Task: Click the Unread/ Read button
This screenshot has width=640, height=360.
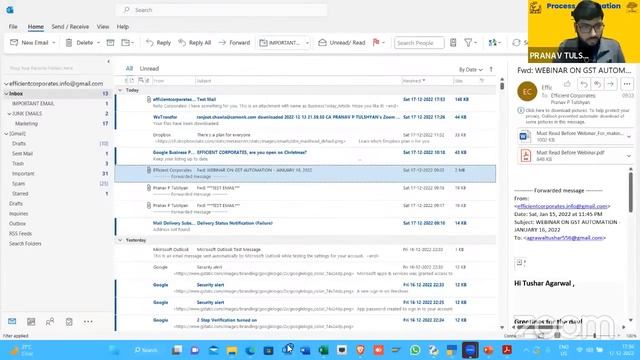Action: pos(342,42)
